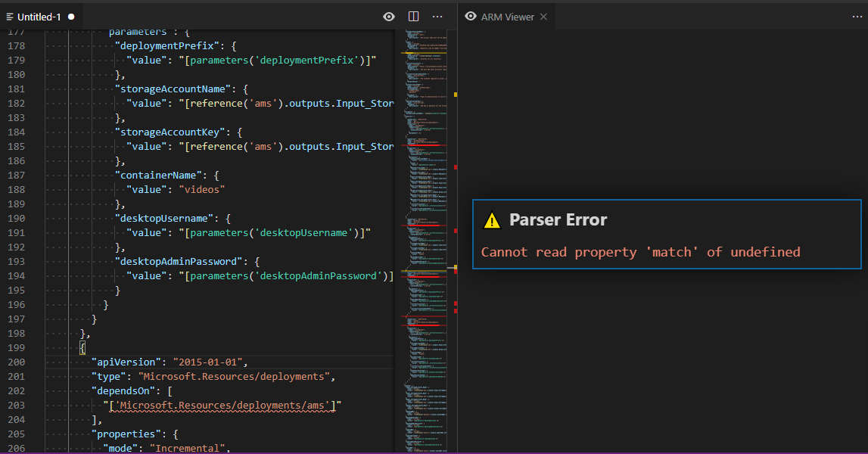Click the "2015-01-01" value
This screenshot has height=454, width=868.
coord(207,362)
